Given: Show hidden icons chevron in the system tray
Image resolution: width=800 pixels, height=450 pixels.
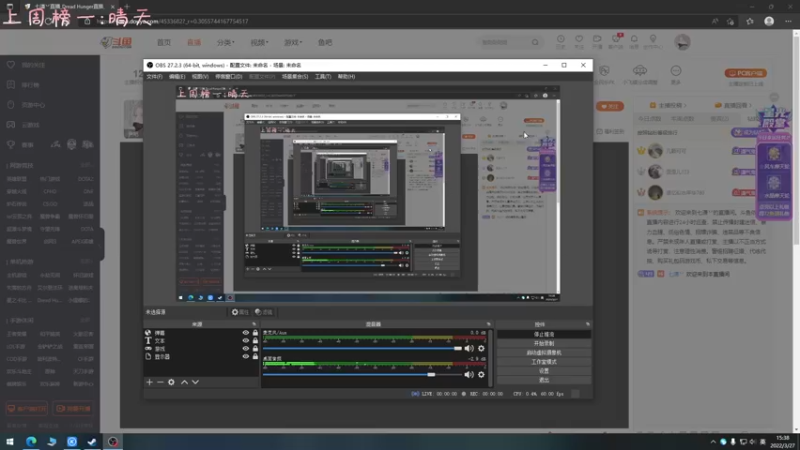Looking at the screenshot, I should (713, 442).
